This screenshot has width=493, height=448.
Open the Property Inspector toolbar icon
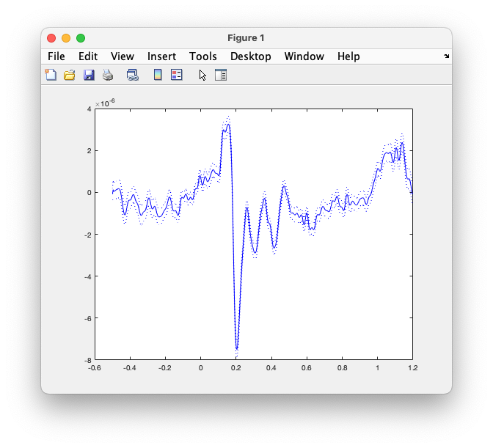[221, 75]
